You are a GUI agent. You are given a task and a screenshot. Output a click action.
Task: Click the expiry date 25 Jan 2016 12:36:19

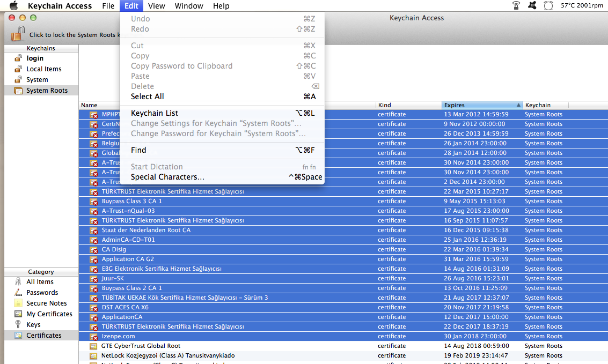tap(475, 240)
